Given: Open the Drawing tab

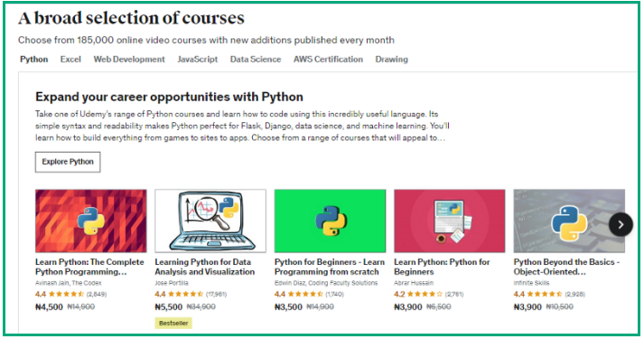Looking at the screenshot, I should tap(391, 59).
